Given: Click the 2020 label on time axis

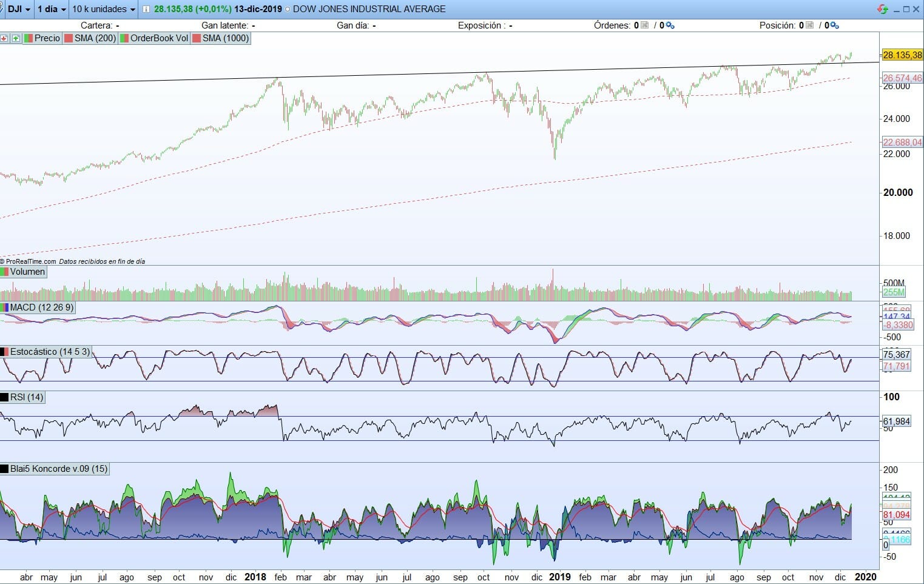Looking at the screenshot, I should point(866,577).
